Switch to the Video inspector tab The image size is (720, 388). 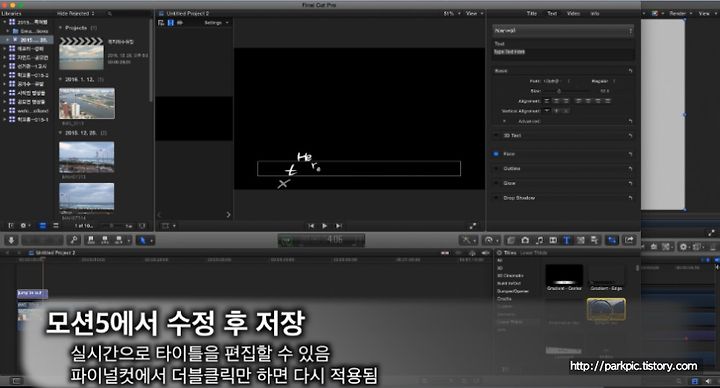(x=573, y=13)
